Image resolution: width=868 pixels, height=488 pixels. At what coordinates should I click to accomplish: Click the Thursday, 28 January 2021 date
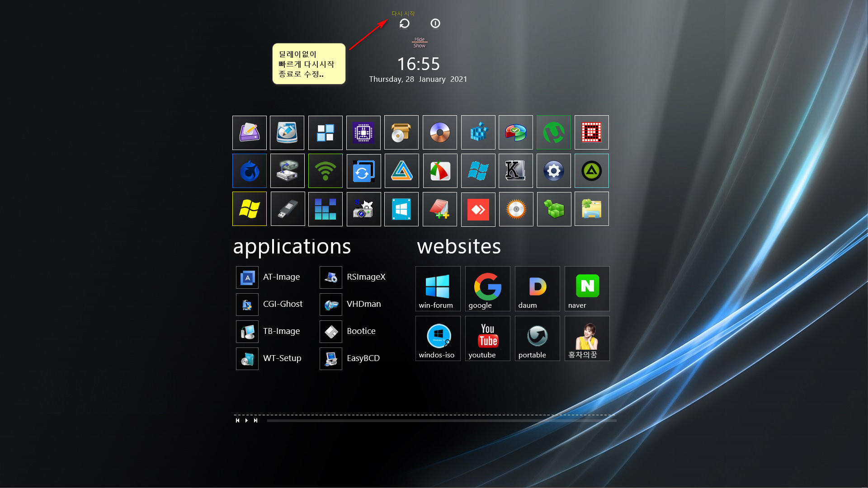(418, 79)
